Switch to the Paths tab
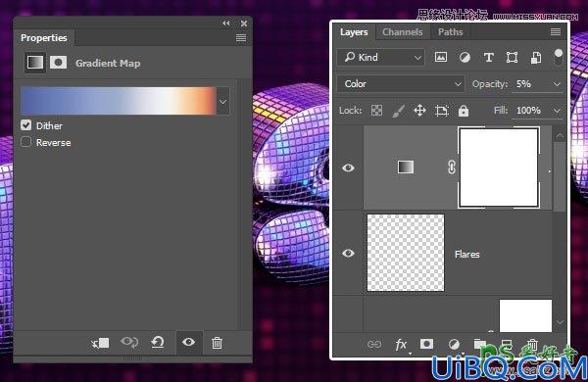Viewport: 588px width, 382px height. click(x=451, y=32)
